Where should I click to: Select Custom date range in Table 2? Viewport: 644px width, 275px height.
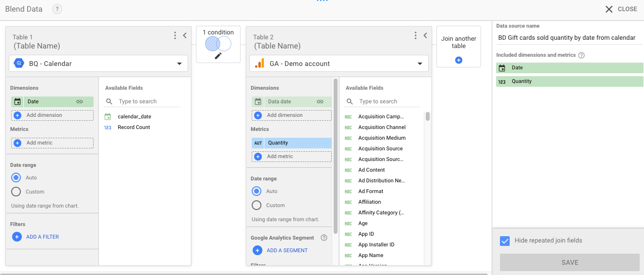pos(257,205)
